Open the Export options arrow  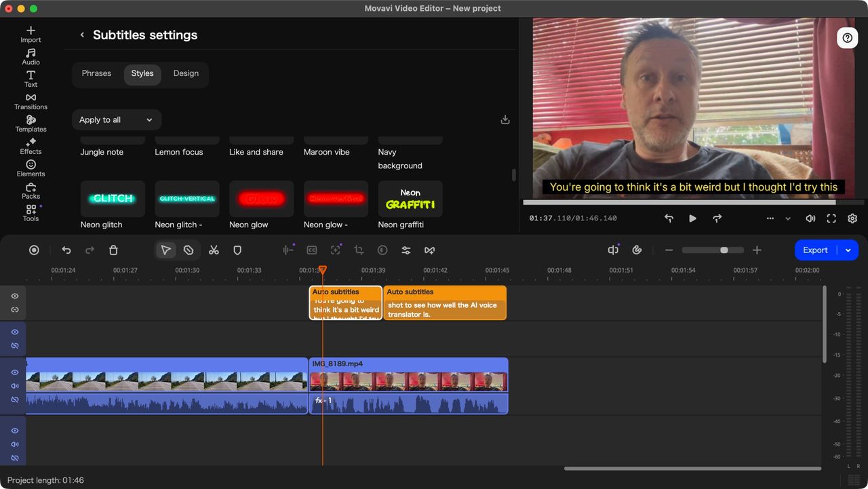848,250
